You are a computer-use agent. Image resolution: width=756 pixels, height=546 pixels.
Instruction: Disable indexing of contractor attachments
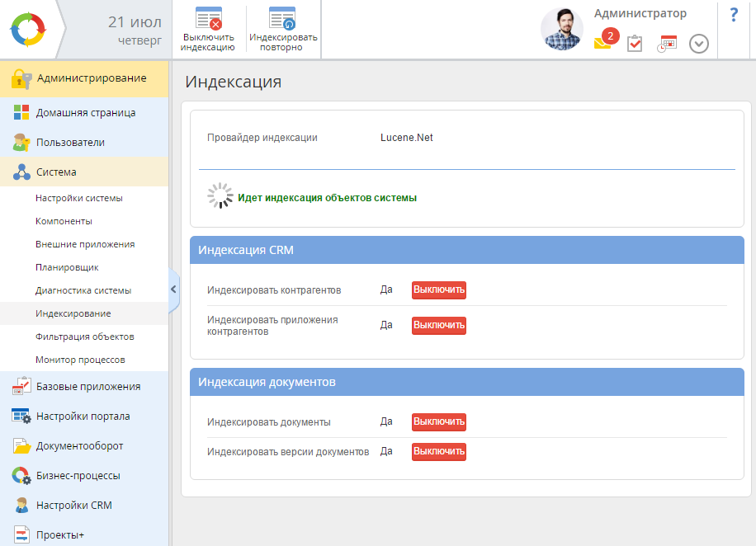coord(439,325)
